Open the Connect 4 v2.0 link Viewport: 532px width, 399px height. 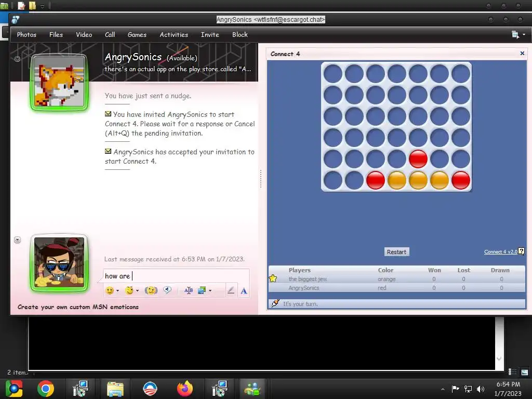coord(500,252)
